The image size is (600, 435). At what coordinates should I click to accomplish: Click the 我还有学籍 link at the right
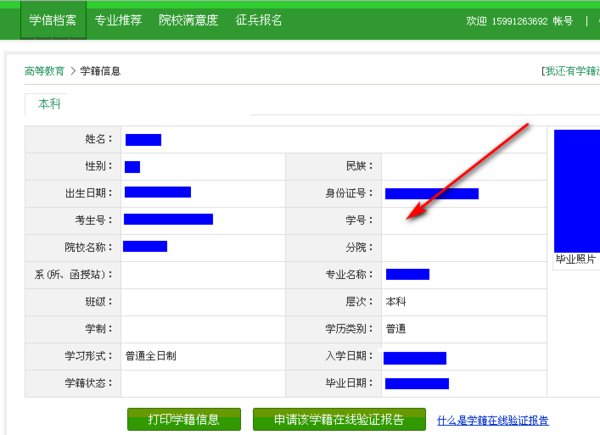[571, 71]
